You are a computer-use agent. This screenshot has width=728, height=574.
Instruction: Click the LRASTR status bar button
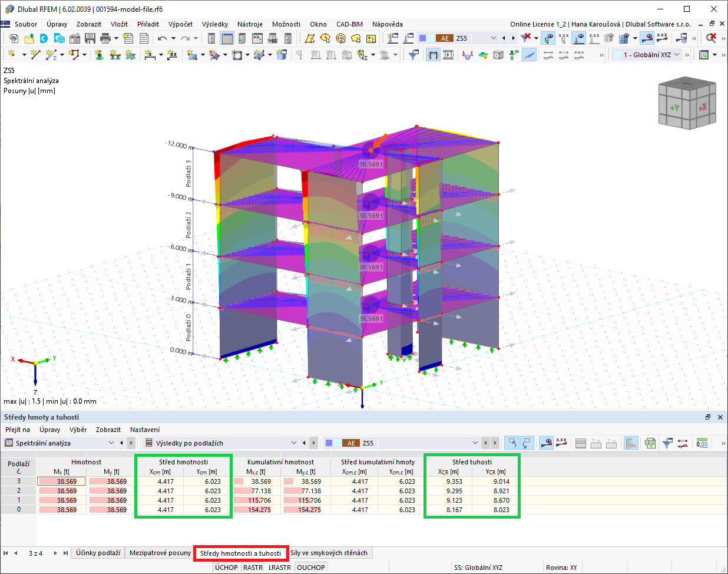pyautogui.click(x=280, y=568)
